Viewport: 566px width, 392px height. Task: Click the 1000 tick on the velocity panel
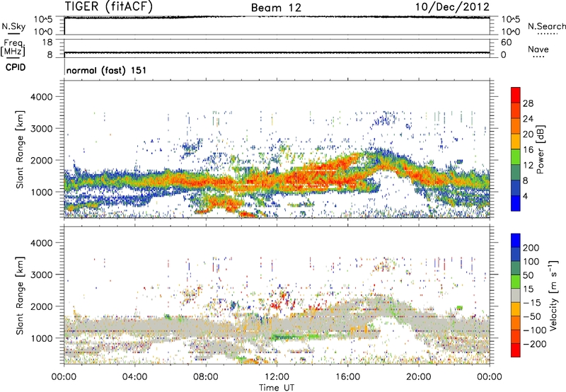[41, 338]
